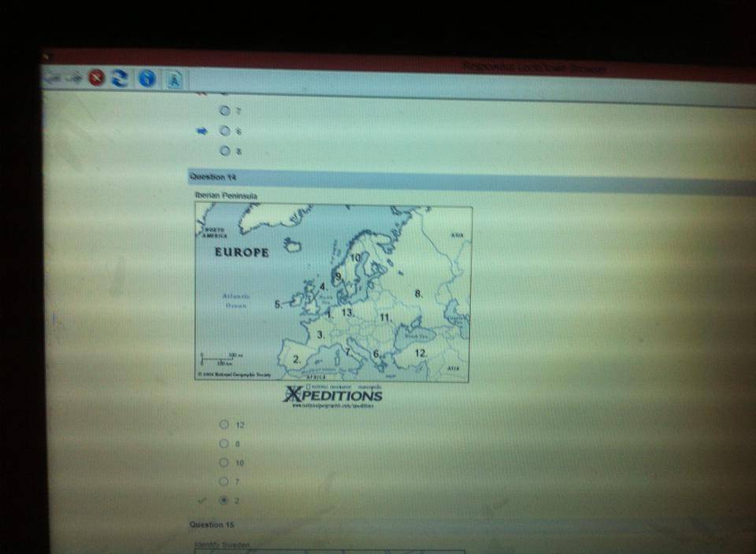756x554 pixels.
Task: Click the numbered Europe map image
Action: (332, 293)
